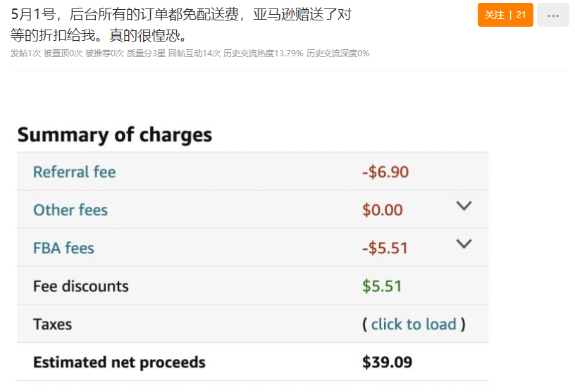Click the Referral fee -$6.90 amount
Screen dimensions: 575x392
point(385,172)
